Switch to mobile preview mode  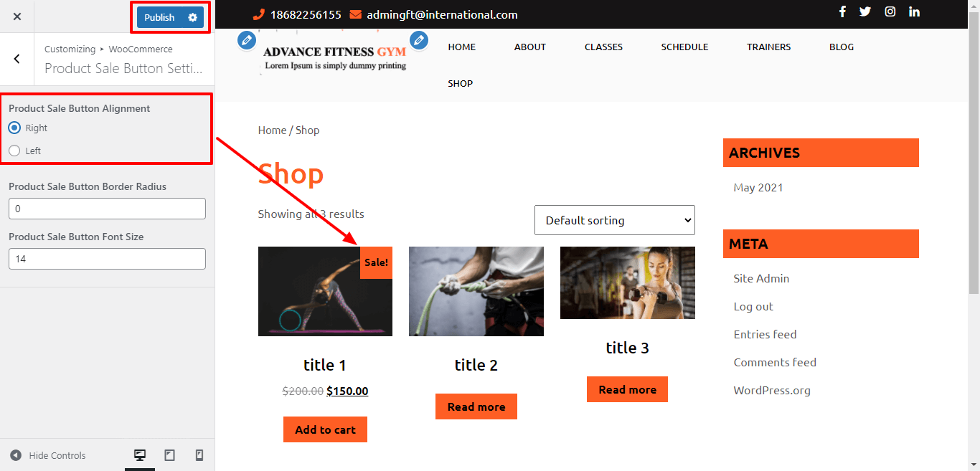[199, 455]
